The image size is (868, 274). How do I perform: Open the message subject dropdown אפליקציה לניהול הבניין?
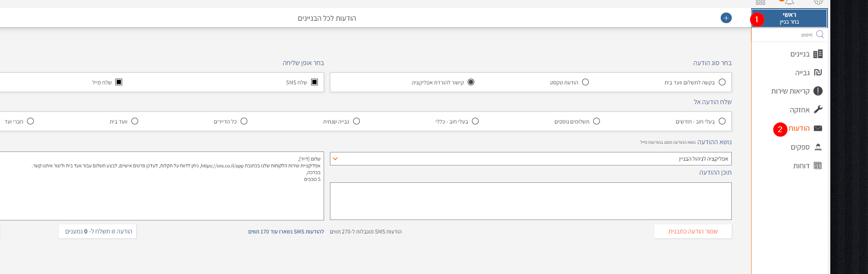(x=530, y=159)
